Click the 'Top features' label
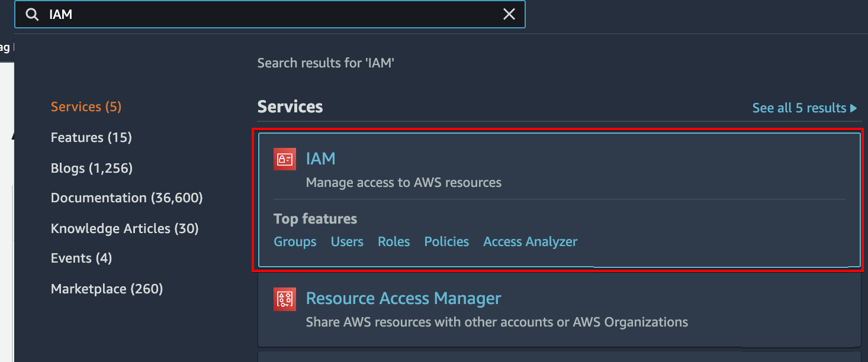 point(316,219)
